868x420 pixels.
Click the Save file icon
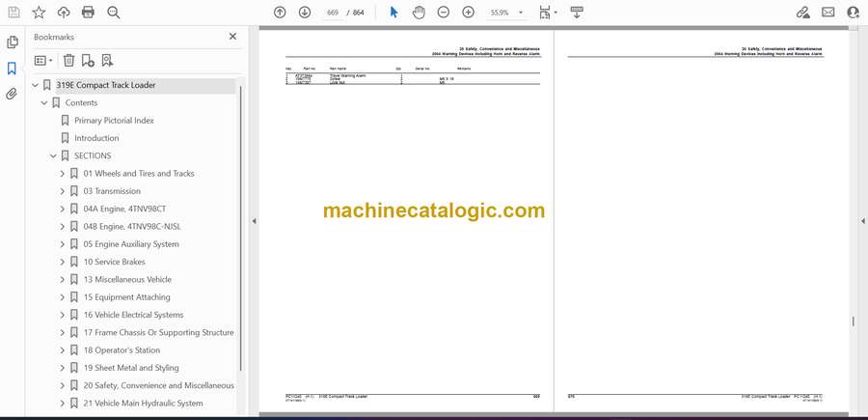point(14,13)
